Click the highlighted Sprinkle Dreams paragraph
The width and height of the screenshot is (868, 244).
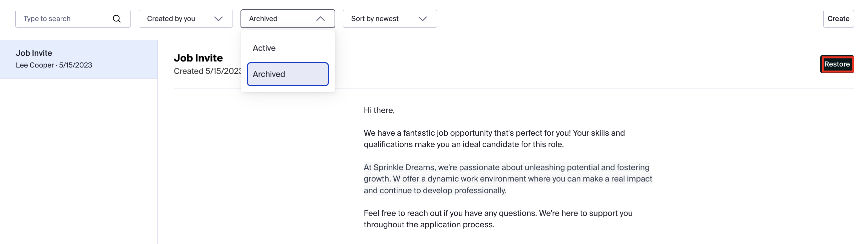pos(508,179)
